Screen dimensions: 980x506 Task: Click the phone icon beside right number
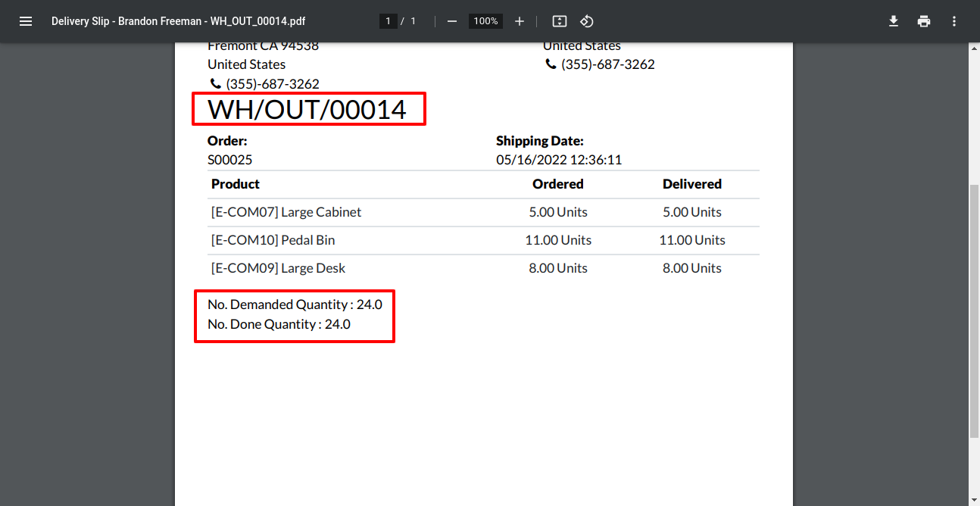551,64
